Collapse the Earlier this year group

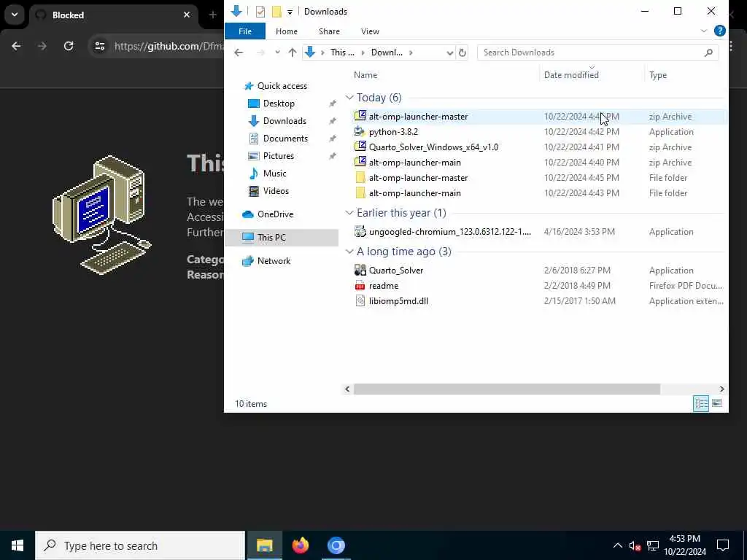pyautogui.click(x=349, y=212)
